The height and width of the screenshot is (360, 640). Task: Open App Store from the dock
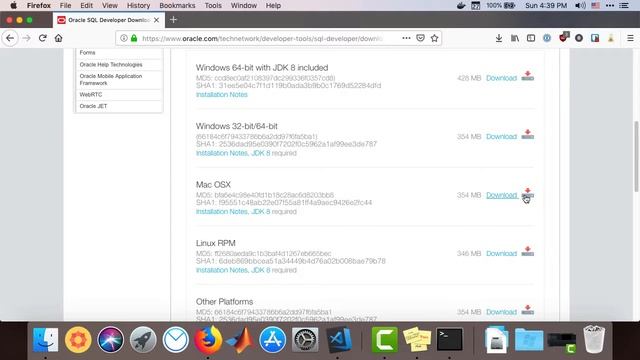coord(272,340)
